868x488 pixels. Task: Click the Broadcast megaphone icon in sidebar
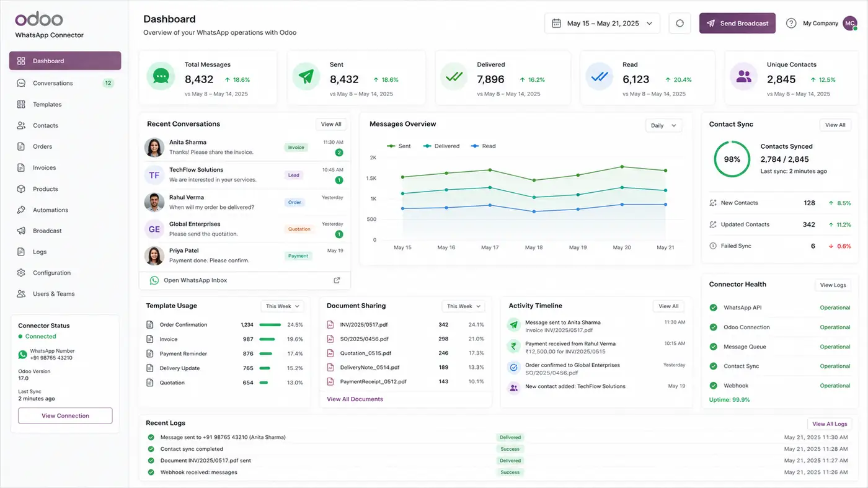[21, 231]
